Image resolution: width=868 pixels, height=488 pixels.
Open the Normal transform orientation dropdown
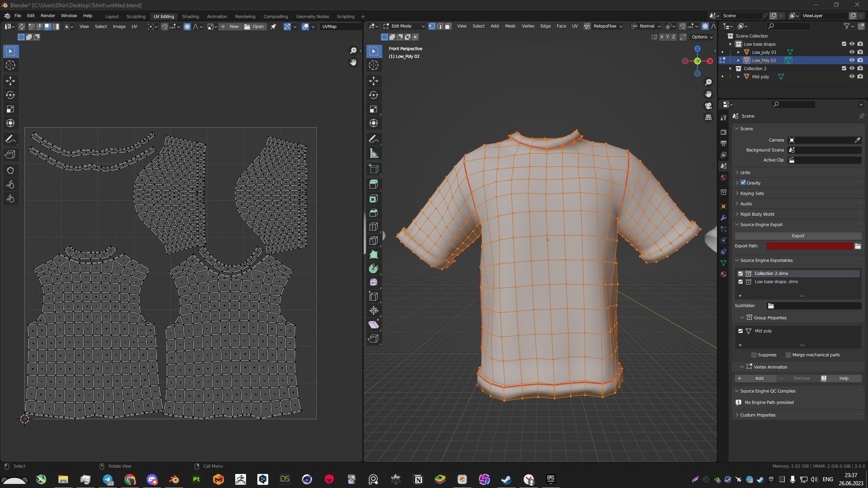click(646, 26)
